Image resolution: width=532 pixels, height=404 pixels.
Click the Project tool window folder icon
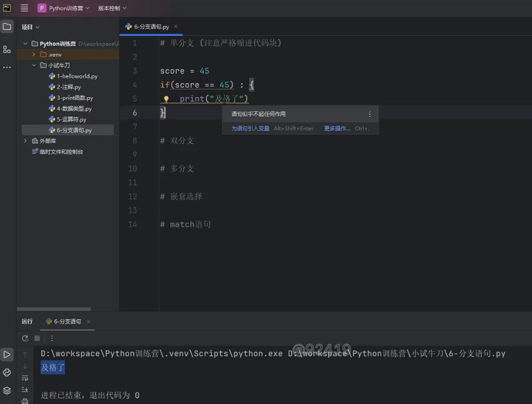(7, 26)
